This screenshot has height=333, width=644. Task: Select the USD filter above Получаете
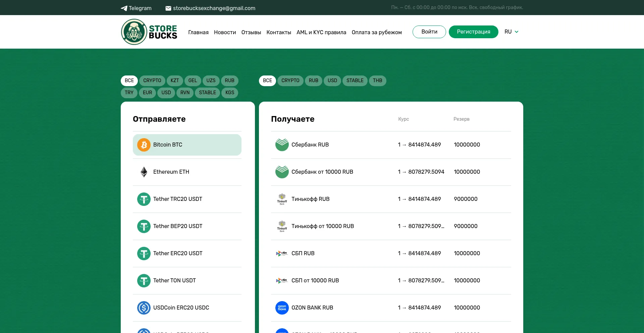[x=332, y=80]
